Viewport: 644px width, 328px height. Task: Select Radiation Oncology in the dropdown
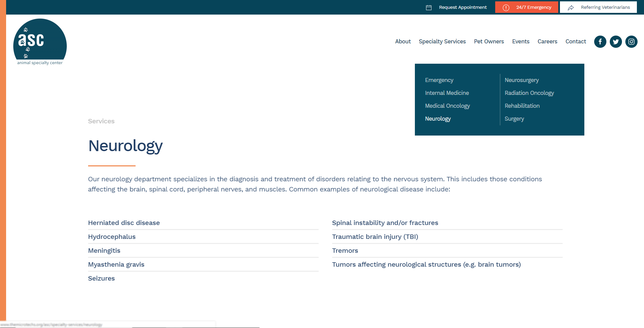[x=529, y=93]
